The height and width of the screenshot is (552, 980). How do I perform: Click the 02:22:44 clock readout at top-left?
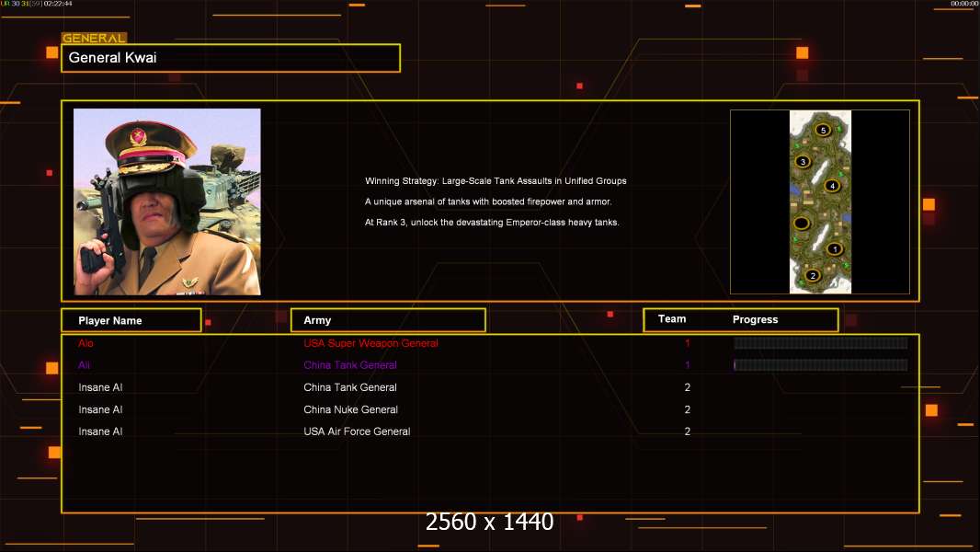click(58, 4)
